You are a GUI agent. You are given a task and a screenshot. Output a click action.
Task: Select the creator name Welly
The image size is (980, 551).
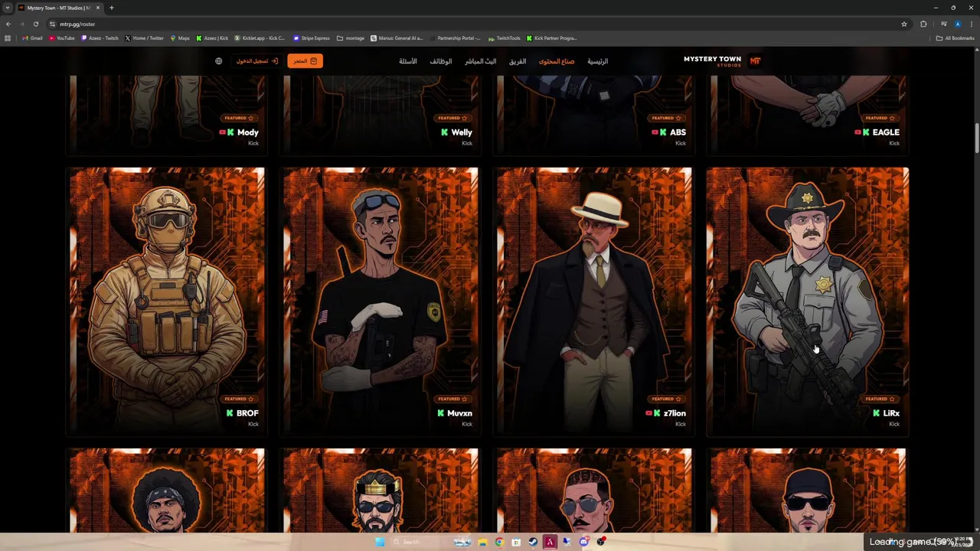462,132
